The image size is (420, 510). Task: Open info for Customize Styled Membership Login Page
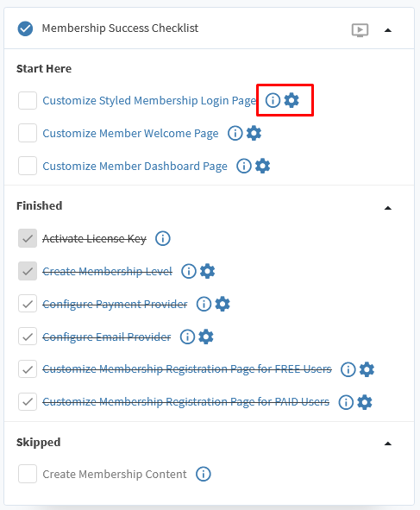pos(273,100)
